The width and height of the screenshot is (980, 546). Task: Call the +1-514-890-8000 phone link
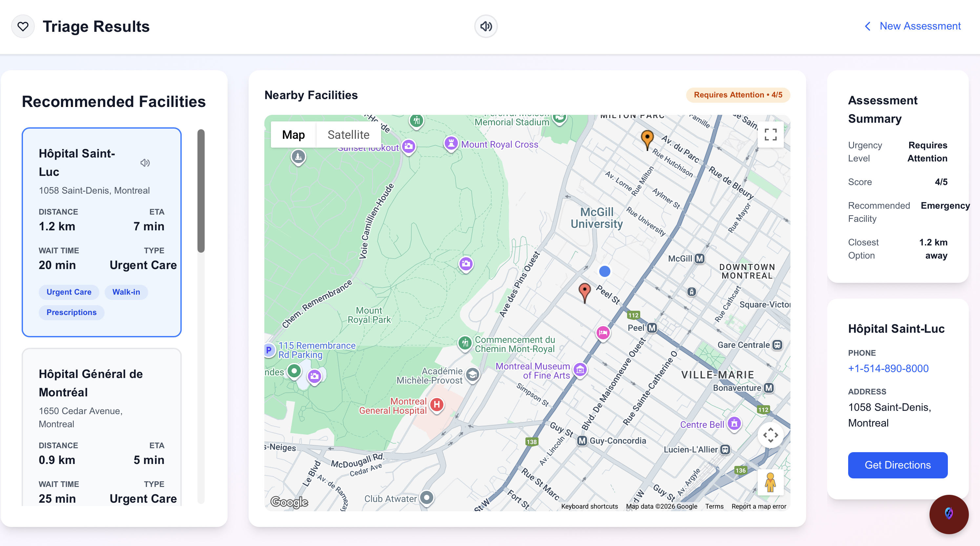tap(888, 368)
